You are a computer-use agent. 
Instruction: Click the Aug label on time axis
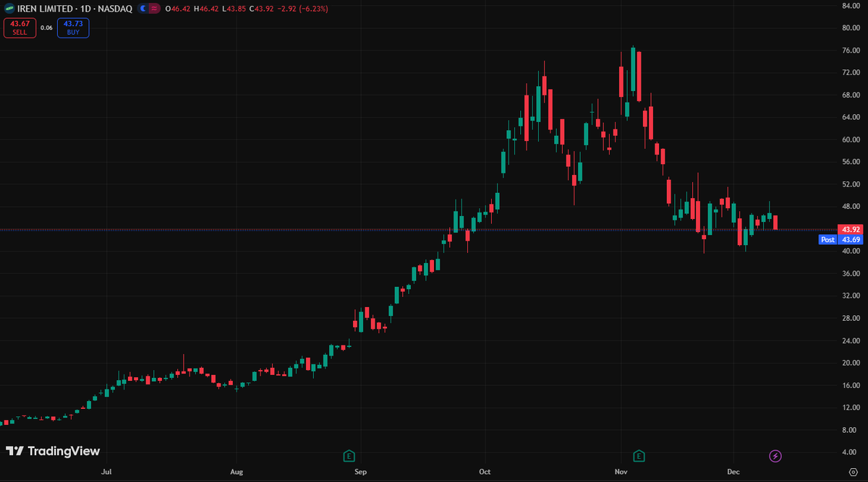point(237,470)
